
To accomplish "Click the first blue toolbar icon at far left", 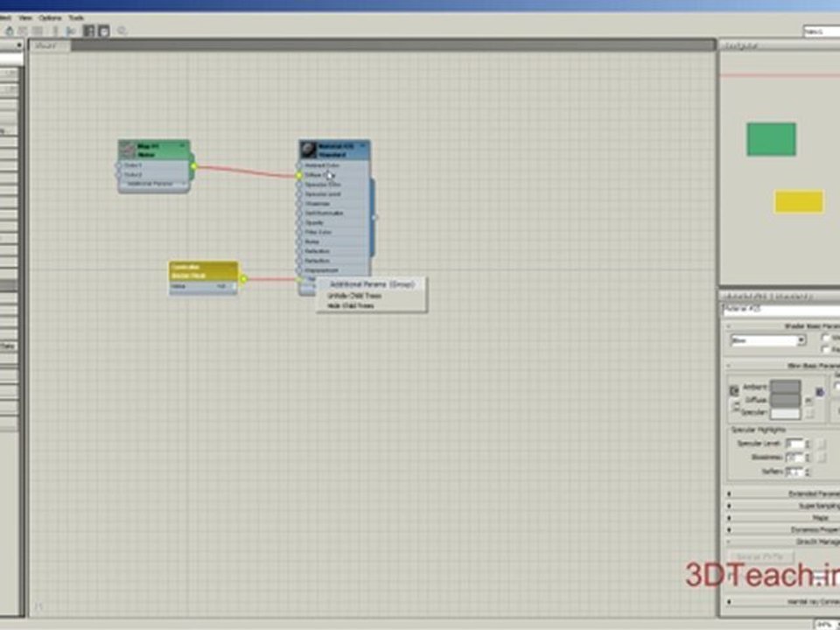I will (9, 31).
